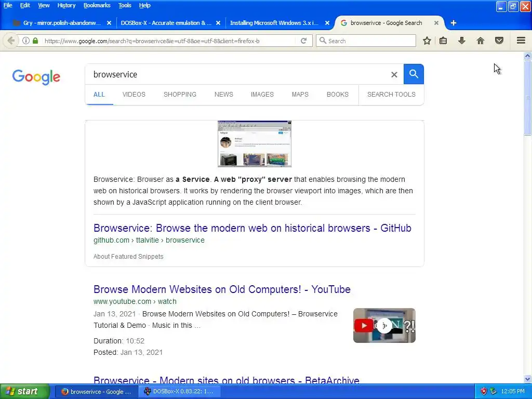Screen dimensions: 532x399
Task: Go to Firefox home page
Action: point(481,41)
